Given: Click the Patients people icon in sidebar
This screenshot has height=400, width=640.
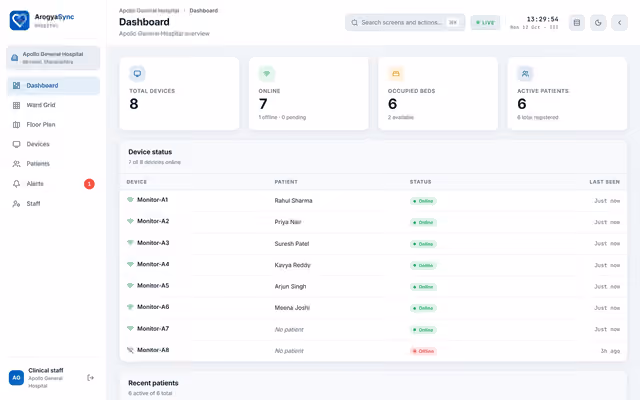Looking at the screenshot, I should tap(16, 164).
